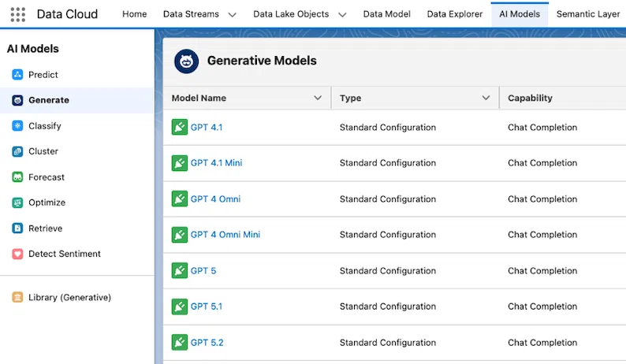Click the Retrieve sidebar icon
The height and width of the screenshot is (364, 626).
tap(17, 228)
